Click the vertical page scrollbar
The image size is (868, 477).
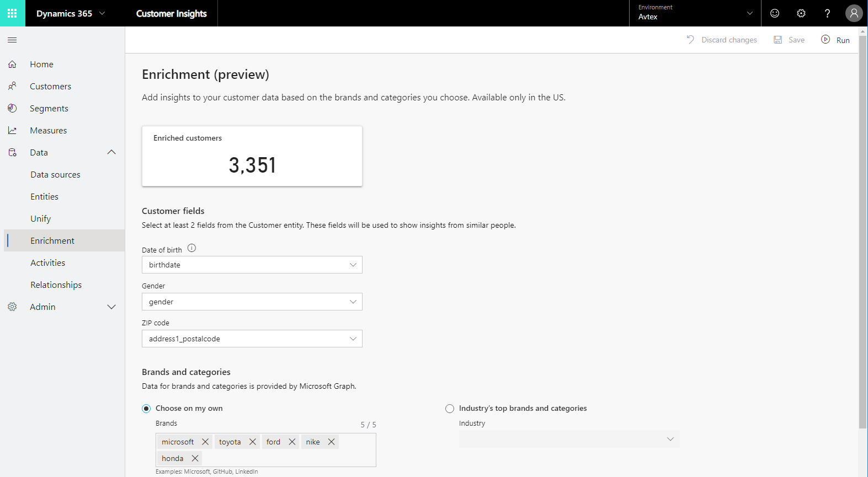[x=863, y=232]
